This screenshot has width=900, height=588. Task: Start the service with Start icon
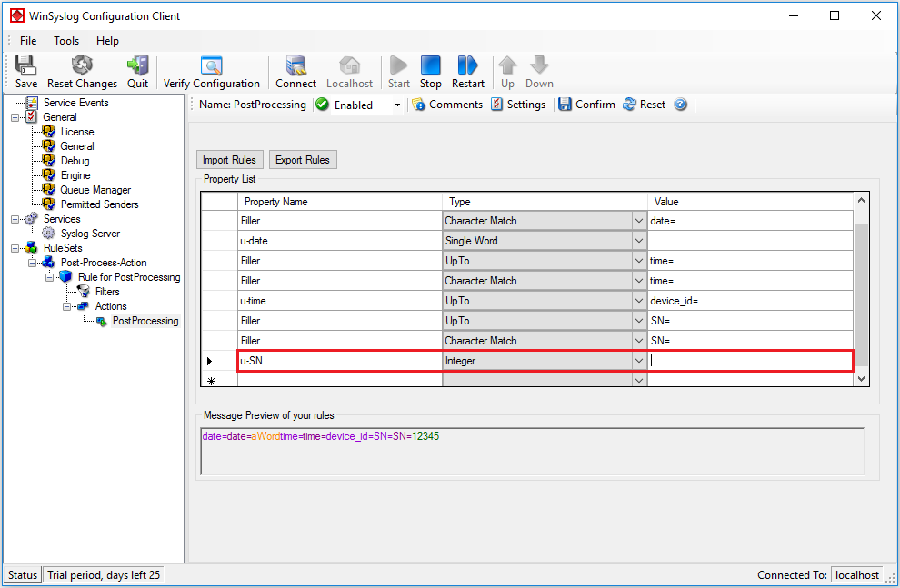click(398, 72)
